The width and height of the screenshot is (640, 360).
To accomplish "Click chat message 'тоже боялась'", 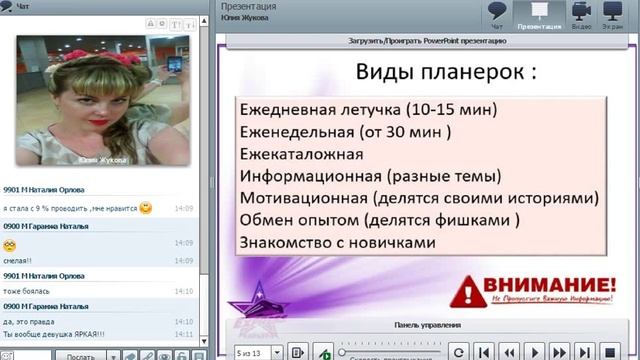I will 27,291.
